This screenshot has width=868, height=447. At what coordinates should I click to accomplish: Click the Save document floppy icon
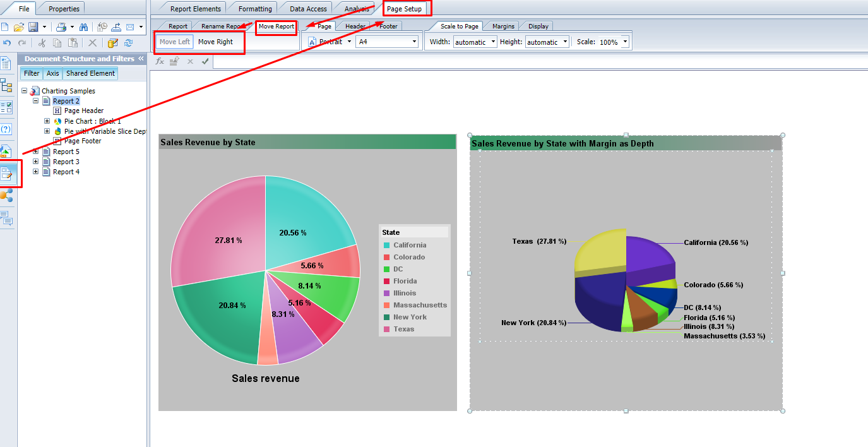point(33,27)
